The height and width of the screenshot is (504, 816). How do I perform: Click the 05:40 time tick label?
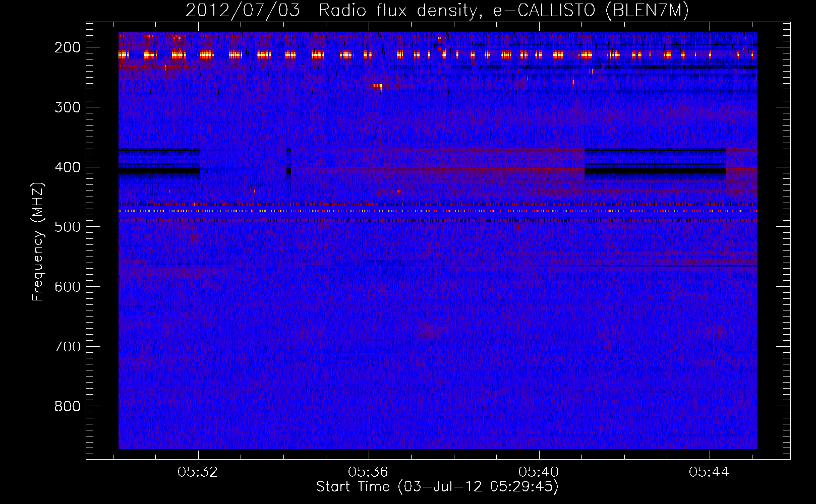[x=539, y=472]
